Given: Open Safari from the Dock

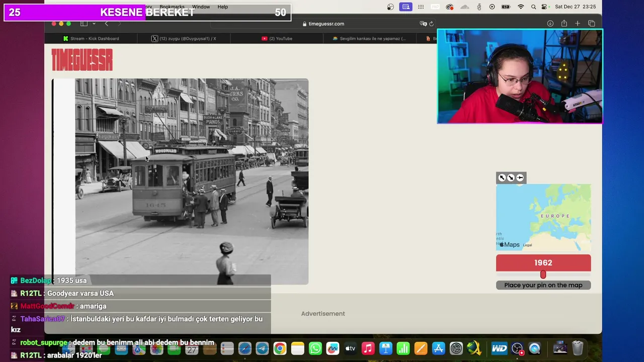Looking at the screenshot, I should pyautogui.click(x=245, y=348).
